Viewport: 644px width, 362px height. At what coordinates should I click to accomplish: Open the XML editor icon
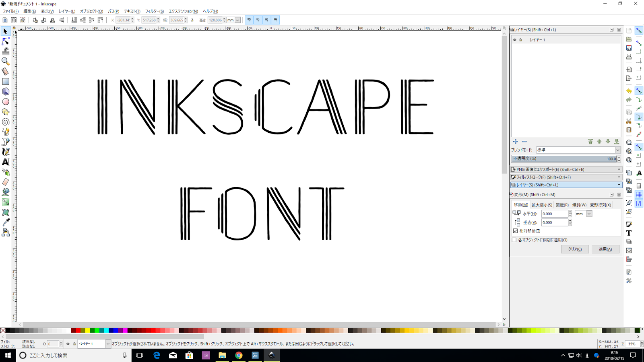(x=629, y=251)
